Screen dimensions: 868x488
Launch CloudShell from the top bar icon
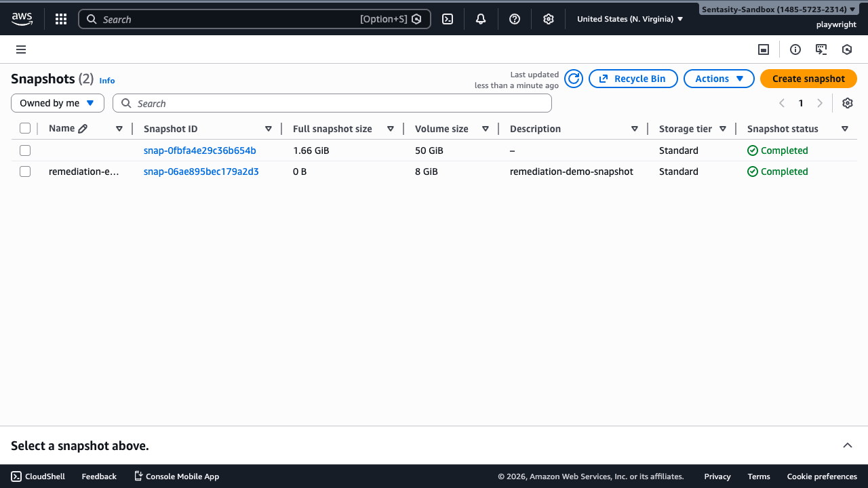pos(448,19)
